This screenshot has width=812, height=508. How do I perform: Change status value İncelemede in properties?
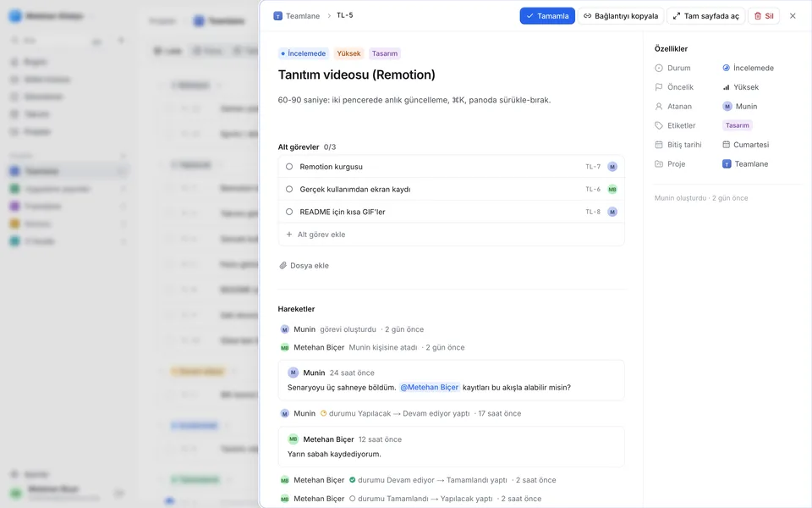pyautogui.click(x=748, y=68)
